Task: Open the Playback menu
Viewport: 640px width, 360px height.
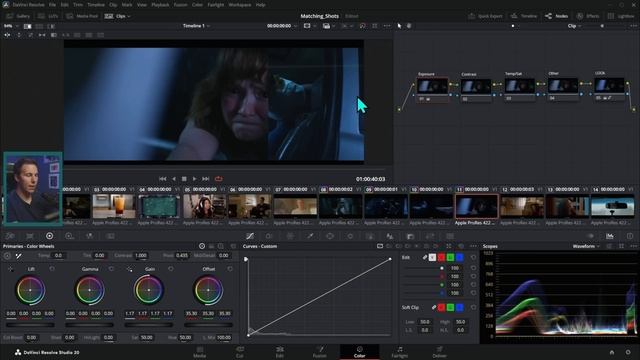Action: click(x=160, y=5)
